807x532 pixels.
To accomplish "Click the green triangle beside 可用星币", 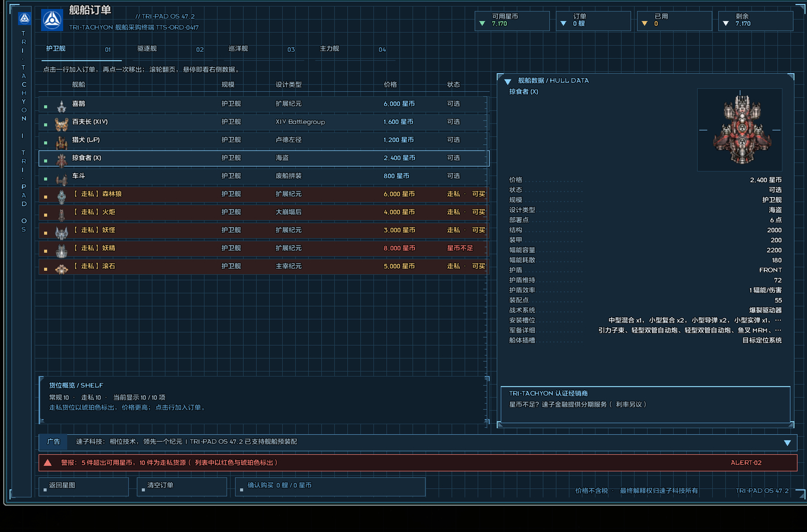I will (x=482, y=24).
